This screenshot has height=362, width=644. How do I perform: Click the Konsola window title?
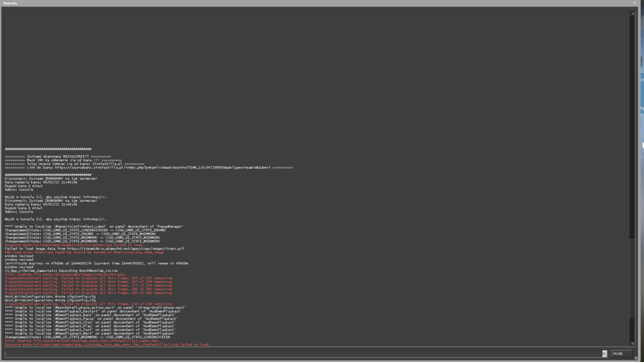click(x=10, y=3)
